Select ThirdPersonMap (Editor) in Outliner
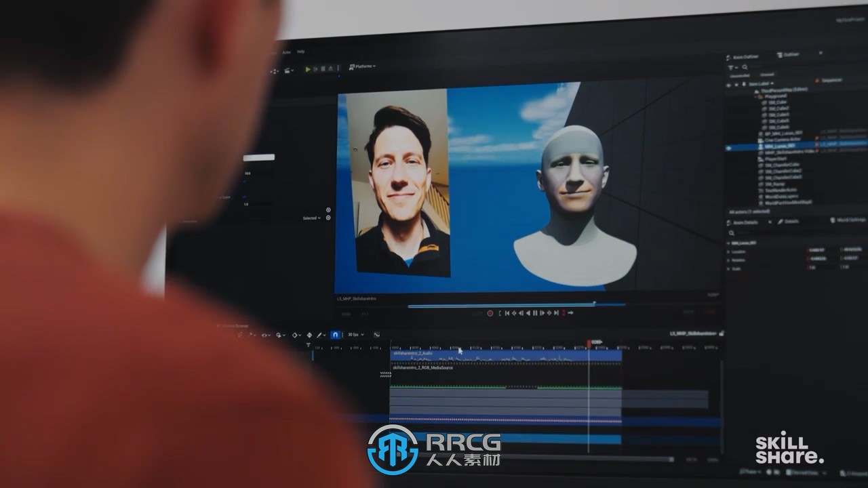868x488 pixels. pos(785,89)
